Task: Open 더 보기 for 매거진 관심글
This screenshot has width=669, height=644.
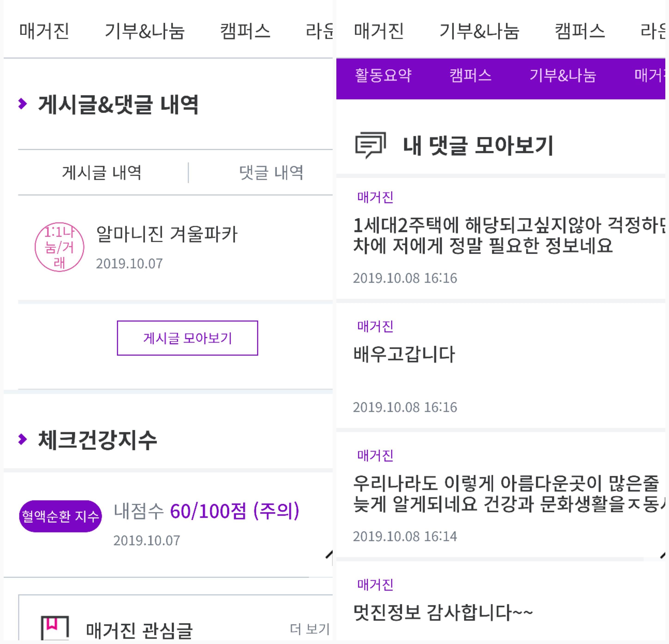Action: pos(310,629)
